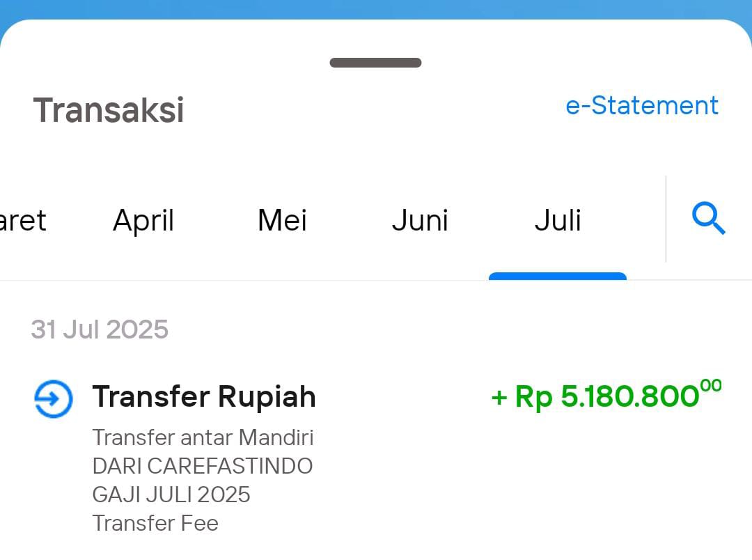This screenshot has height=560, width=752.
Task: Tap the GAJI JULI 2025 note
Action: click(171, 495)
